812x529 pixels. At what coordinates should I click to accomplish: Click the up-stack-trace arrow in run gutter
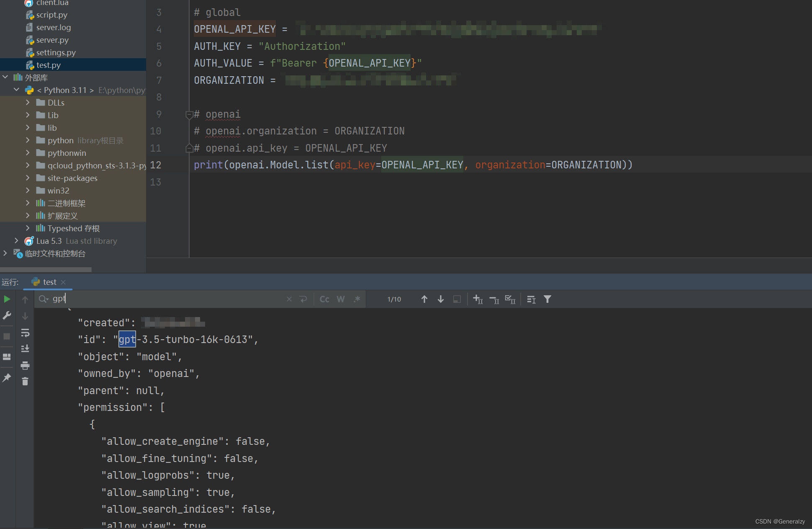(x=25, y=299)
